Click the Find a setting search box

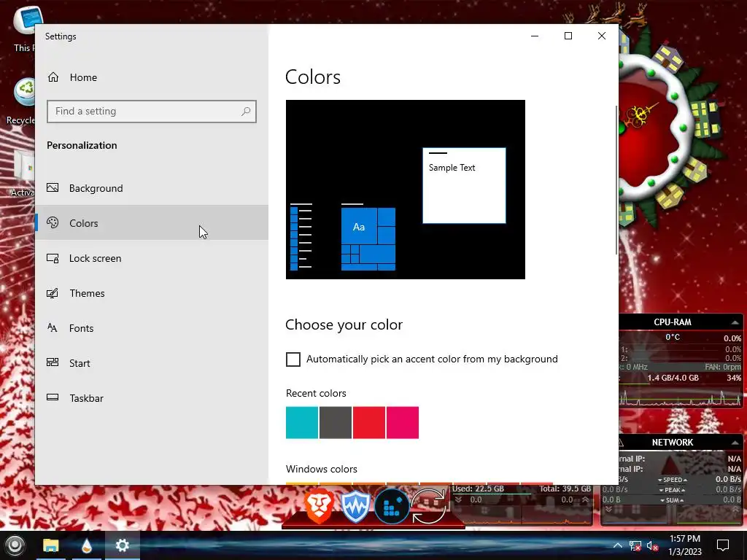(x=152, y=112)
